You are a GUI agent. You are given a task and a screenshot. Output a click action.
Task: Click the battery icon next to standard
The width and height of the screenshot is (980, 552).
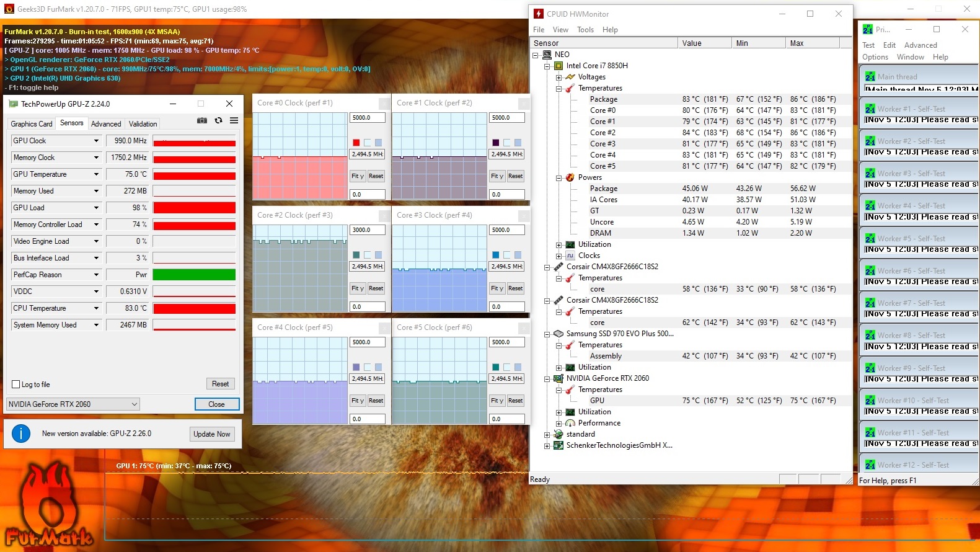pos(558,434)
